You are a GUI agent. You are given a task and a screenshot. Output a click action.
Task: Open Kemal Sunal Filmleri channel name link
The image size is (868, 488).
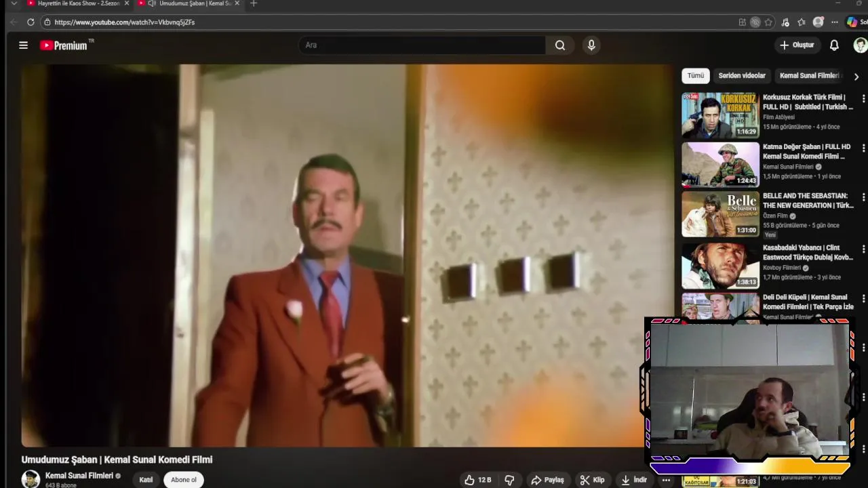click(79, 476)
